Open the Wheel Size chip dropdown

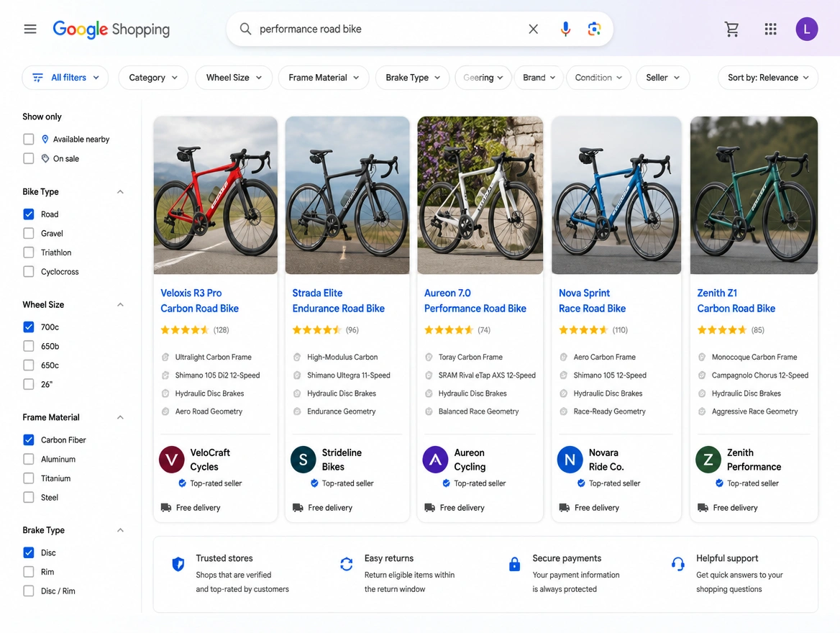point(234,78)
